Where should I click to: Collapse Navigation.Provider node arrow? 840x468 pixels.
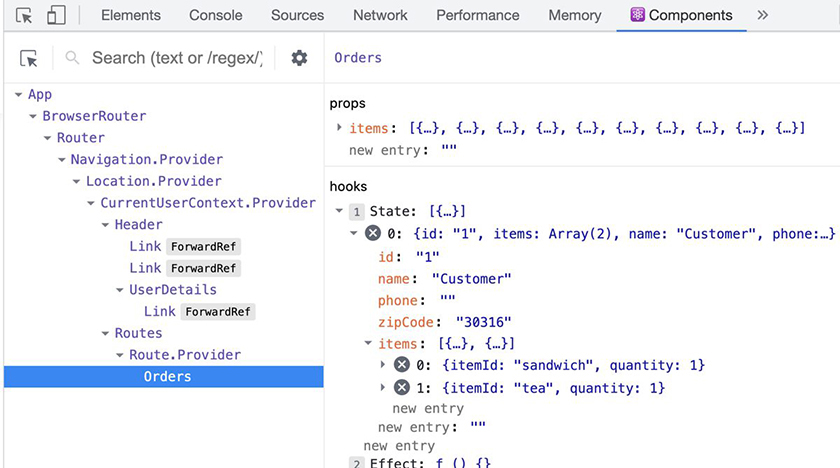point(62,160)
